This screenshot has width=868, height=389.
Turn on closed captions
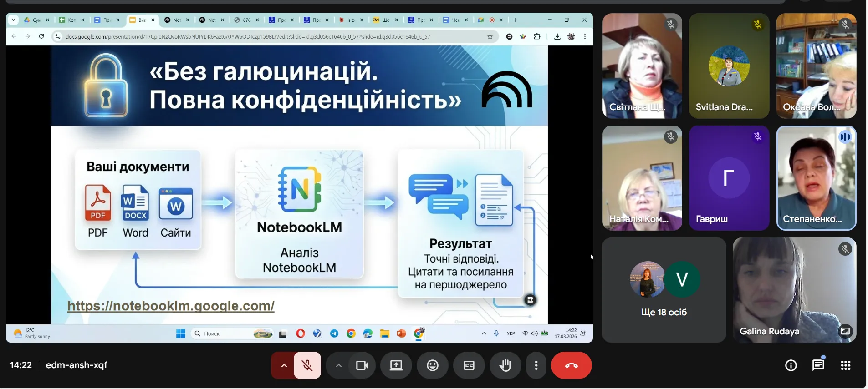[469, 365]
